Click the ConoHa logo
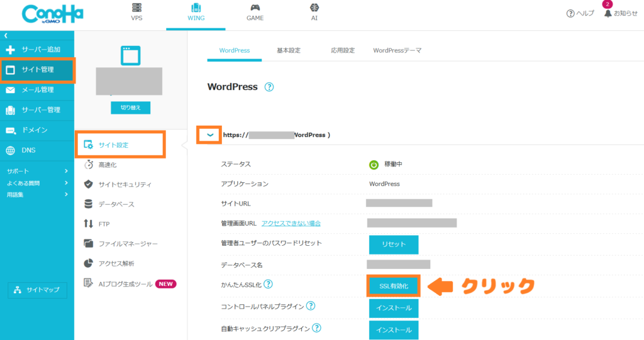Image resolution: width=644 pixels, height=340 pixels. pyautogui.click(x=52, y=14)
